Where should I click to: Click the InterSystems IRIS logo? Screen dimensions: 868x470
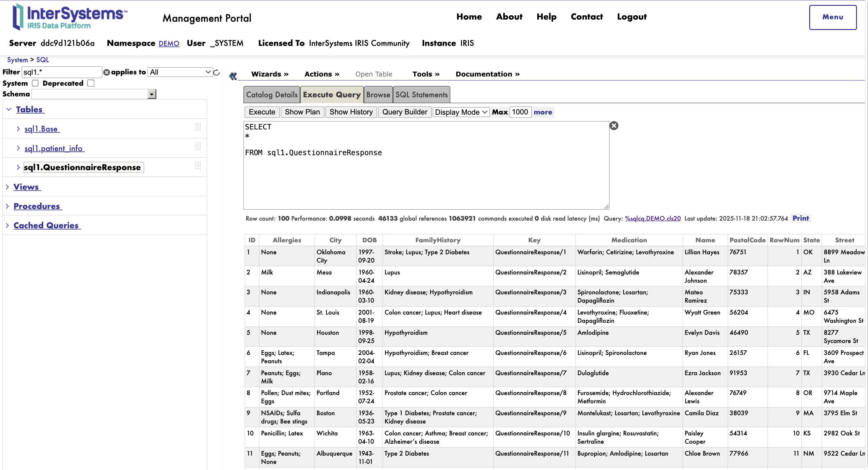[70, 17]
